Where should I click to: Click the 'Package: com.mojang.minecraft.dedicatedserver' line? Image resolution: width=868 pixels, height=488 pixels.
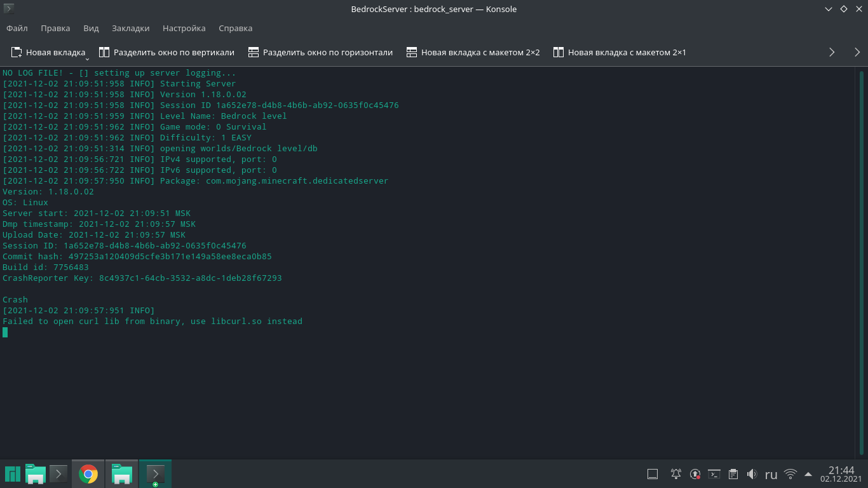click(x=196, y=181)
